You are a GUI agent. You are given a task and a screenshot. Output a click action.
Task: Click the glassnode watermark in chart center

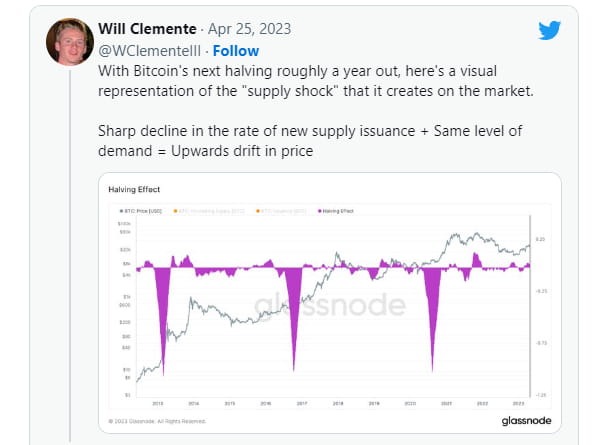(x=330, y=305)
